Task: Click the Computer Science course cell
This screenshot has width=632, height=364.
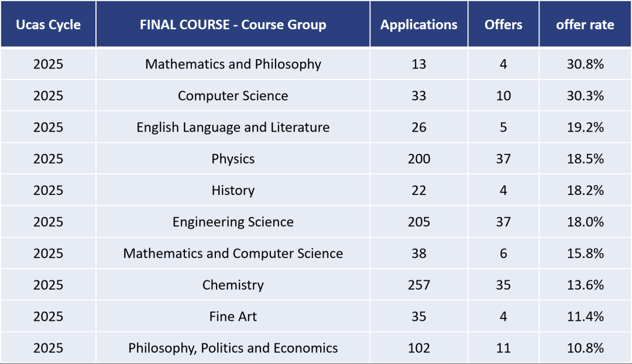Action: 233,96
